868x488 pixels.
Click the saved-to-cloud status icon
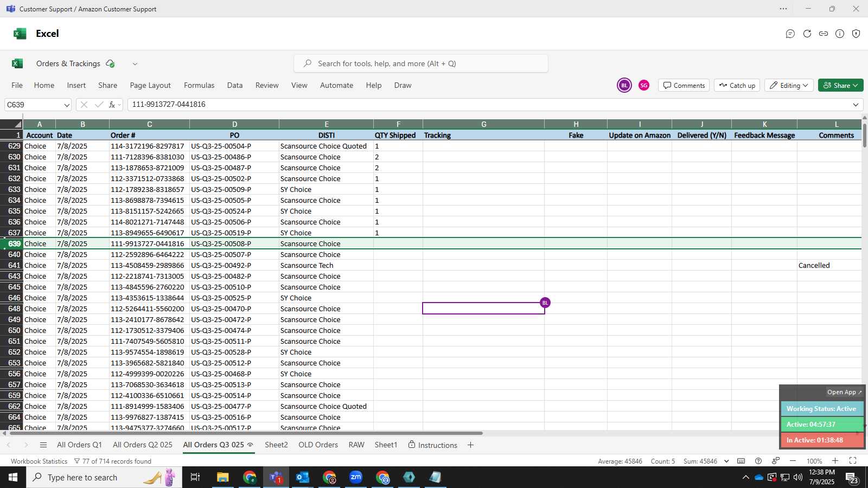110,63
